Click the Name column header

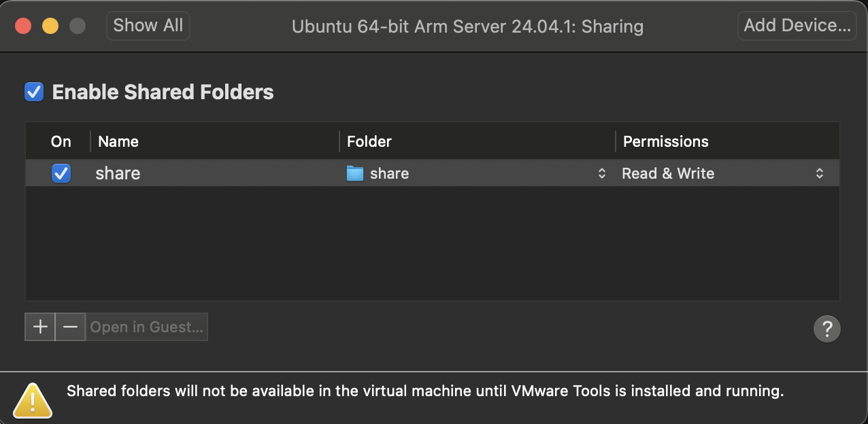pos(118,141)
